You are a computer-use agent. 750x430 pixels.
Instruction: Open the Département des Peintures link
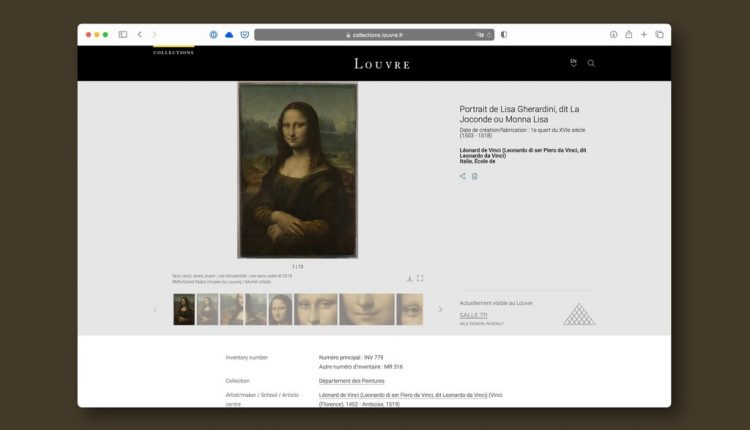352,381
